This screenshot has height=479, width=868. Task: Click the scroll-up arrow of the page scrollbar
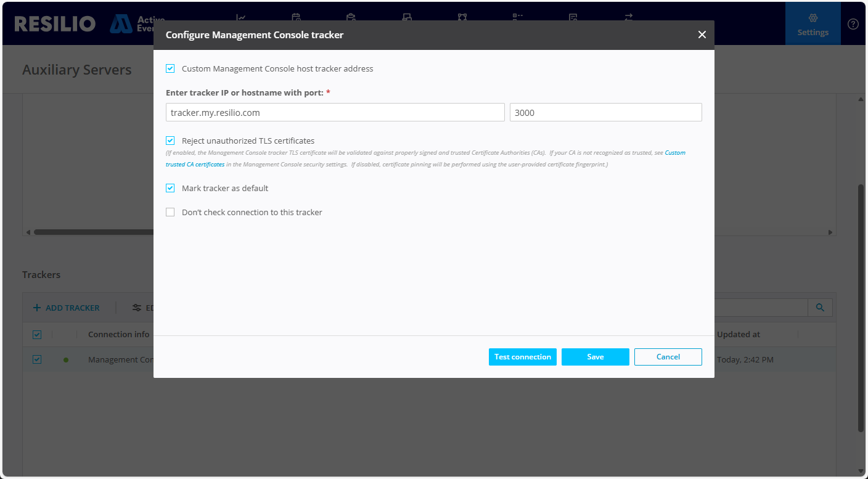point(861,99)
